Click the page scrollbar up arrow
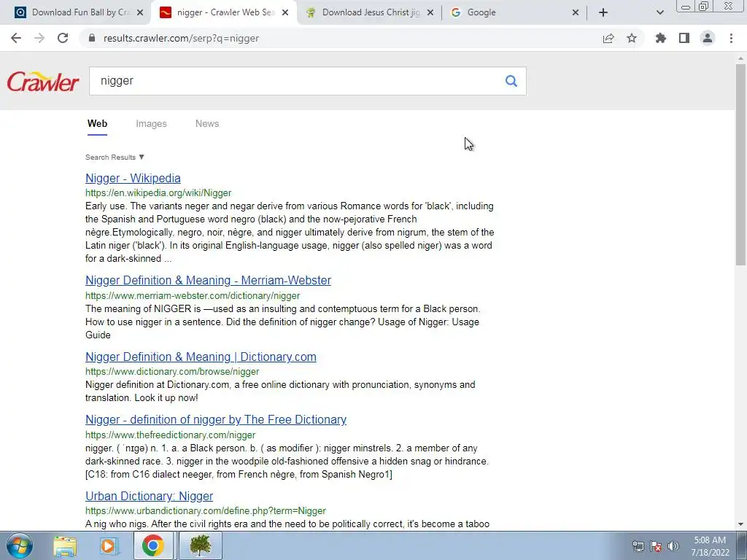The image size is (747, 560). tap(740, 58)
